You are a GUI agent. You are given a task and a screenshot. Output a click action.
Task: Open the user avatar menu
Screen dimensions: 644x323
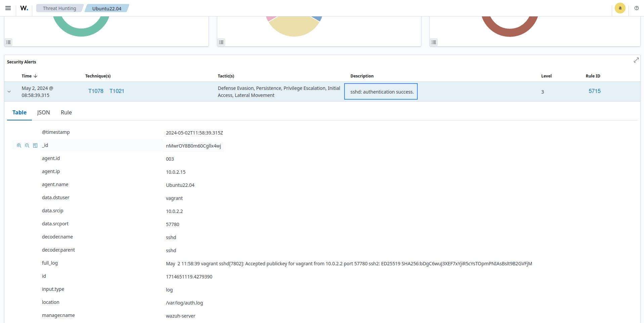point(620,8)
